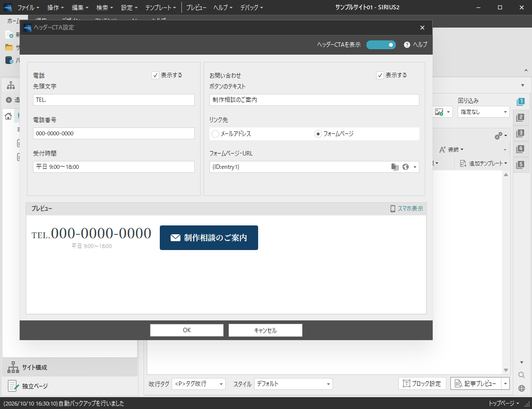Click the backup database icon in ribbon
The height and width of the screenshot is (409, 532).
(x=9, y=61)
